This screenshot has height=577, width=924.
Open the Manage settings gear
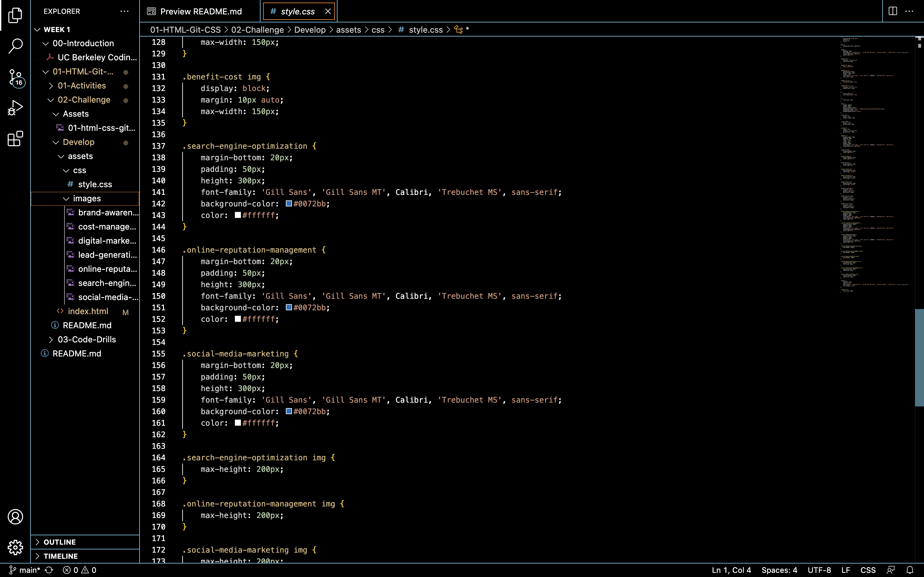click(x=15, y=547)
